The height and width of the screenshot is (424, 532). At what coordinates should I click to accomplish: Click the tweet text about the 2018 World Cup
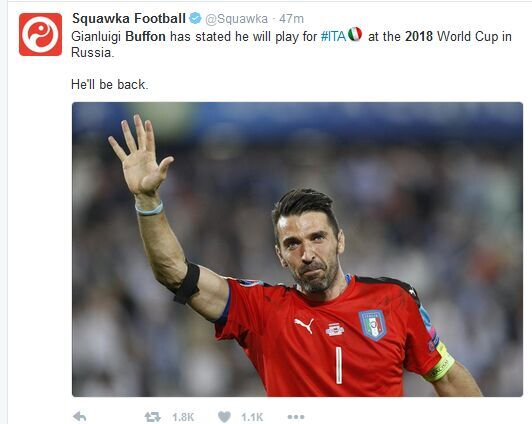[291, 44]
